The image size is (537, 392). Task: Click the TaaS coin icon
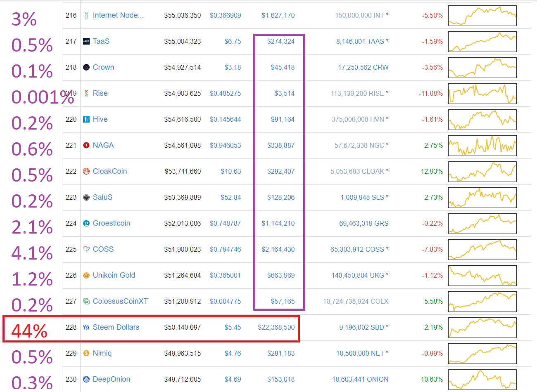[86, 41]
